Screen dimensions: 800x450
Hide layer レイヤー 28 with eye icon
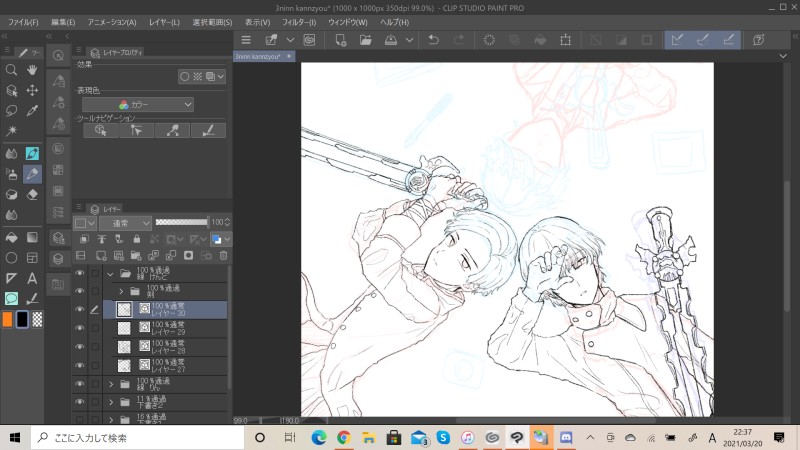[x=80, y=347]
